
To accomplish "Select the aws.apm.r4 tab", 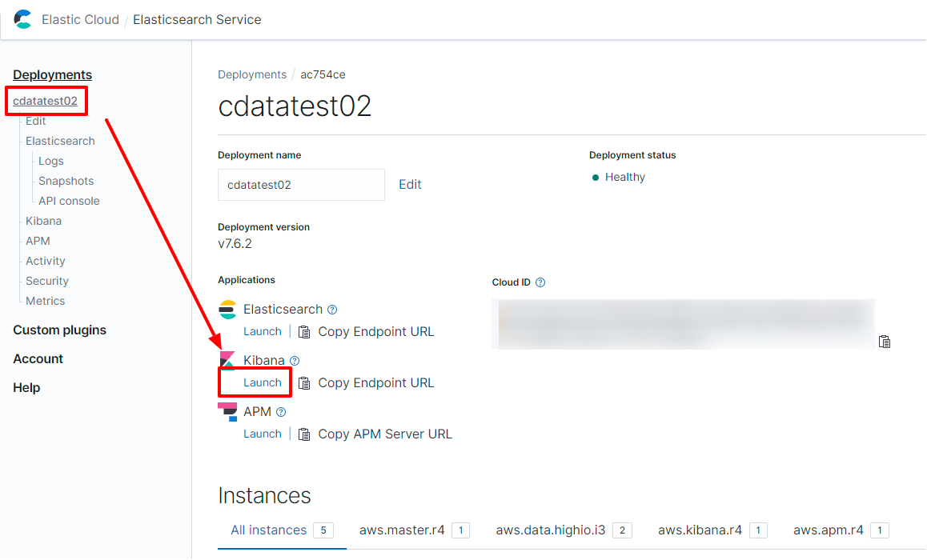I will [x=841, y=530].
